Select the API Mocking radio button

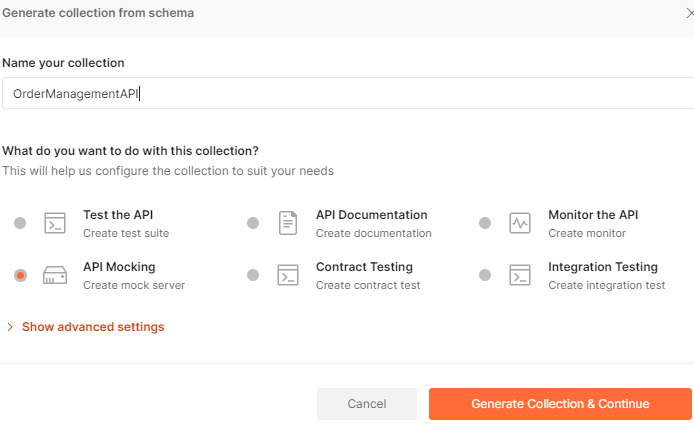pyautogui.click(x=20, y=275)
